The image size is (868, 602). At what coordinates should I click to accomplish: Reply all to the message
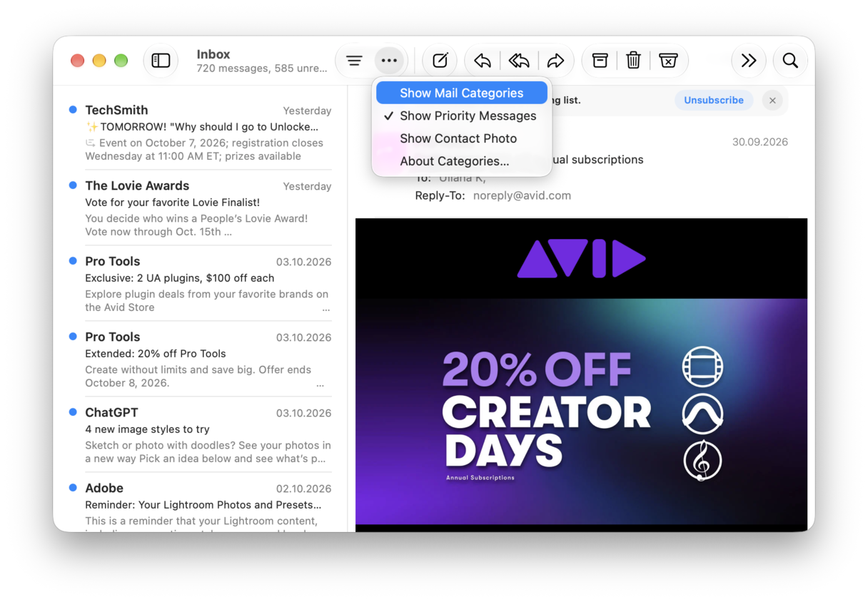[519, 61]
